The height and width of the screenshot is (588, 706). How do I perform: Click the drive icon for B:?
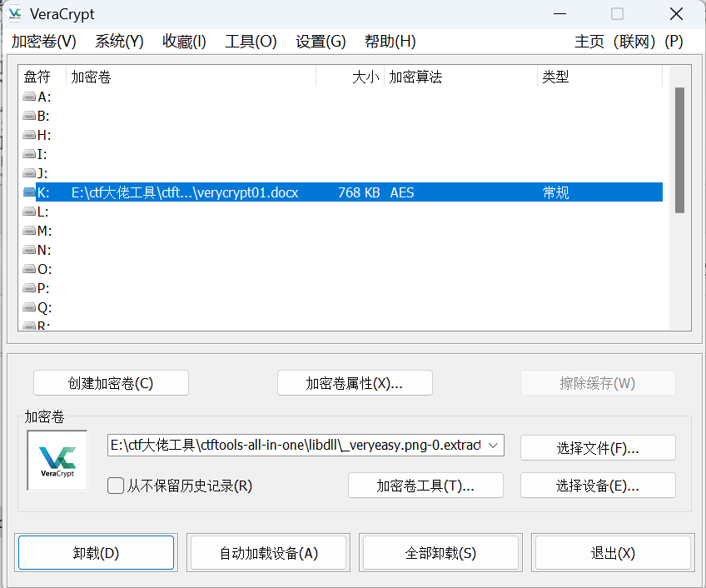pyautogui.click(x=29, y=116)
